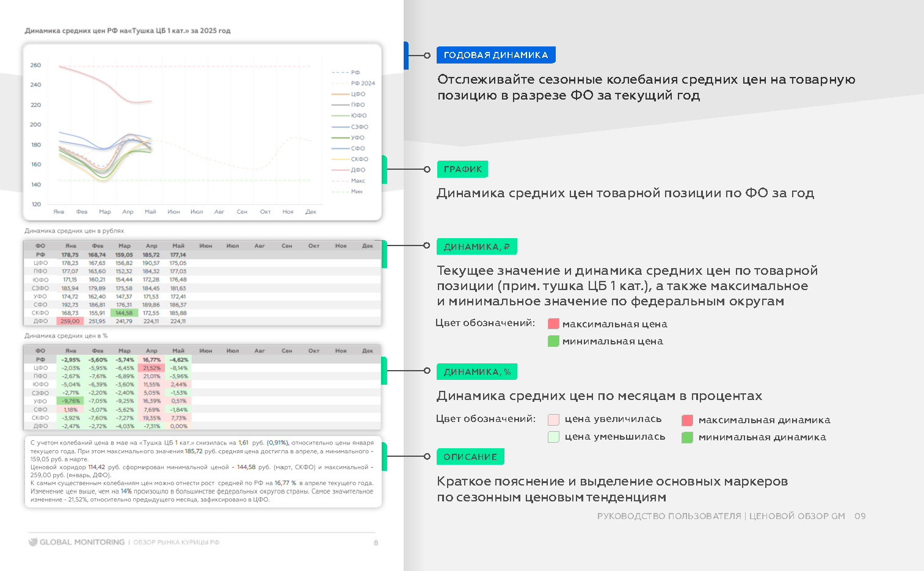Click the pink swatch labeled цена увеличилась
This screenshot has height=571, width=924.
(x=553, y=420)
